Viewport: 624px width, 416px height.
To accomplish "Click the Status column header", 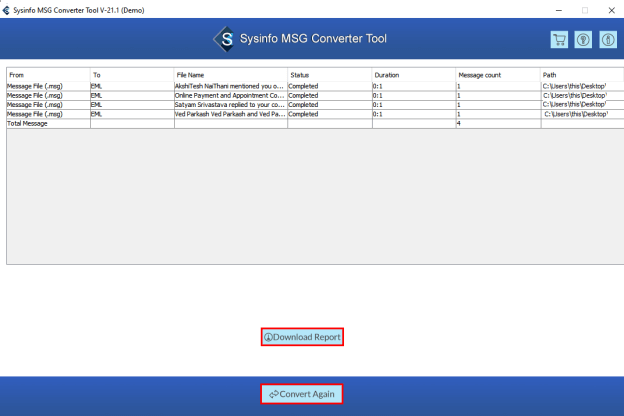I will (x=328, y=75).
